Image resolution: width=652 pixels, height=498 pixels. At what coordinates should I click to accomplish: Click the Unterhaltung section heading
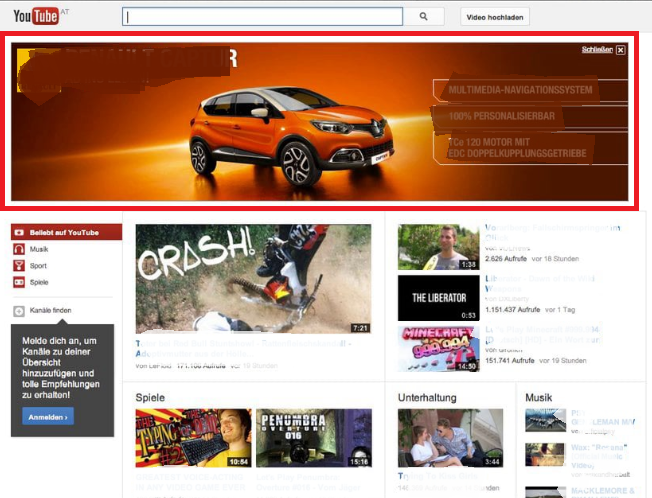(427, 397)
